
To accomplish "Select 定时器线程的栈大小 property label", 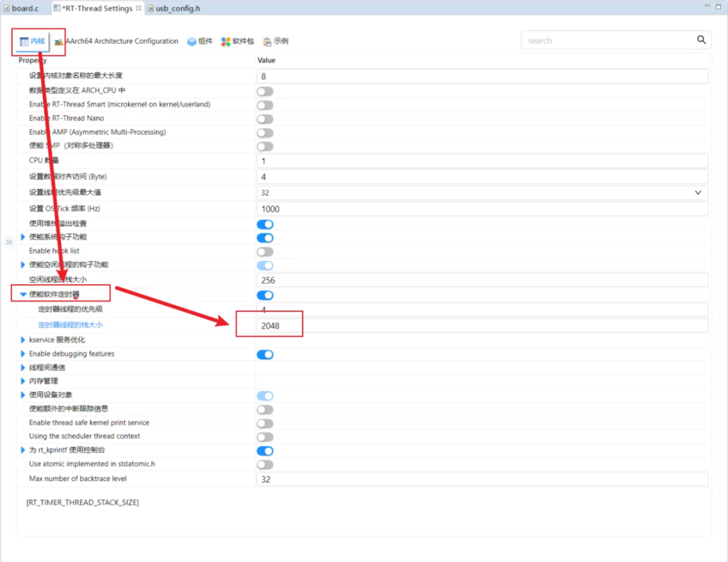I will click(x=71, y=325).
